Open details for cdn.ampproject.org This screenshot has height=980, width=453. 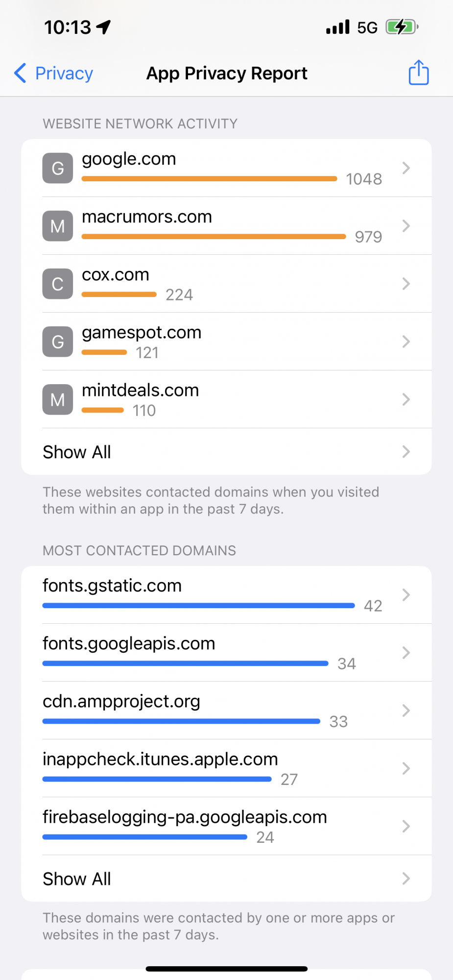pyautogui.click(x=405, y=710)
